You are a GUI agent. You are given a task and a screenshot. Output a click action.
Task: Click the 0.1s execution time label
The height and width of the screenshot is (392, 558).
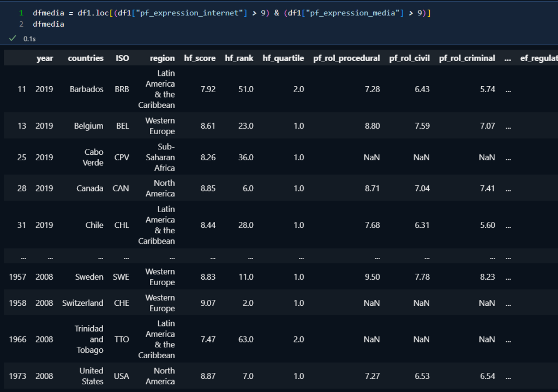pos(29,39)
